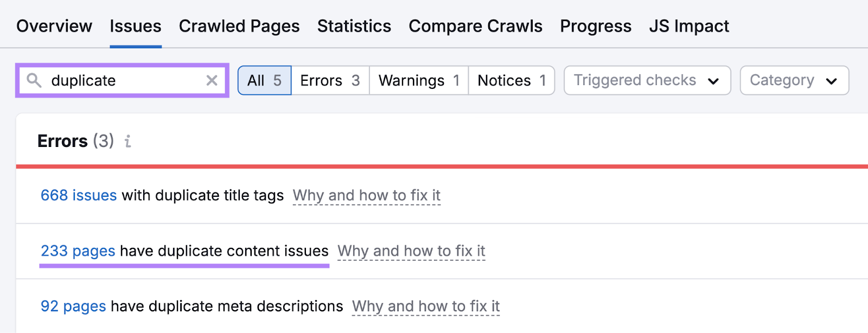Filter issues by Warnings 1
The width and height of the screenshot is (868, 333).
click(x=418, y=80)
